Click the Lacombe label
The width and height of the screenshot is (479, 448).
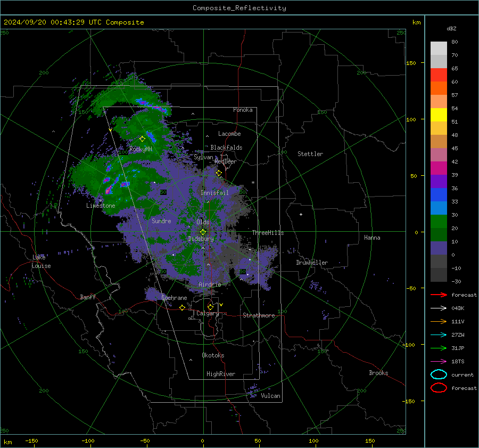[229, 134]
